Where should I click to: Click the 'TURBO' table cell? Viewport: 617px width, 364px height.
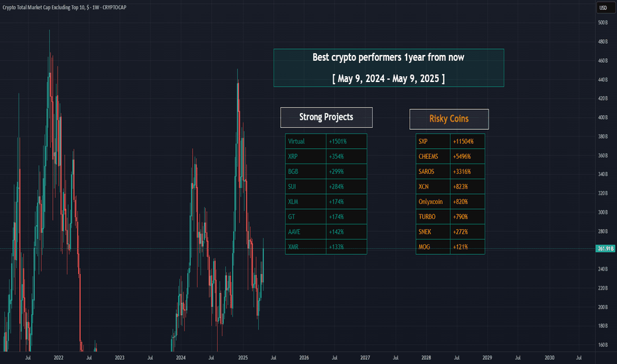[433, 217]
